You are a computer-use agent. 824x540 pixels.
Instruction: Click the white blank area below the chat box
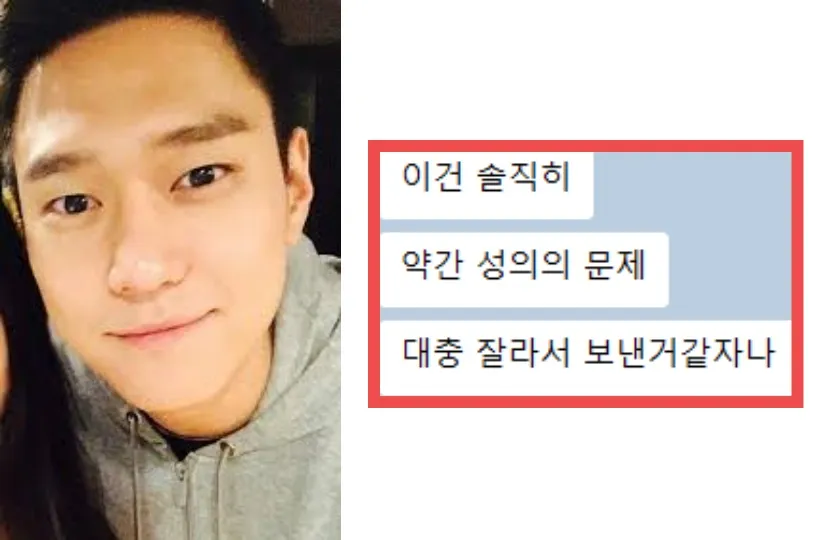tap(582, 473)
